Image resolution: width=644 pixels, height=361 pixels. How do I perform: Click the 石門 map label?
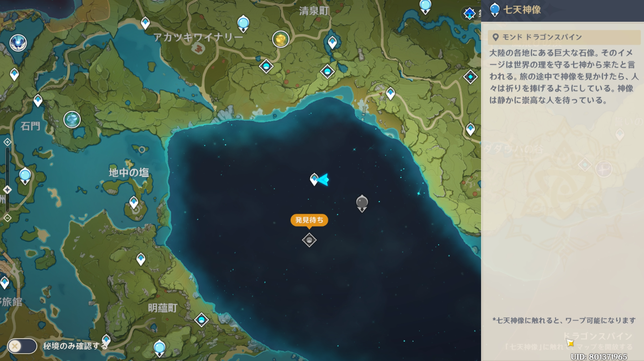coord(30,126)
